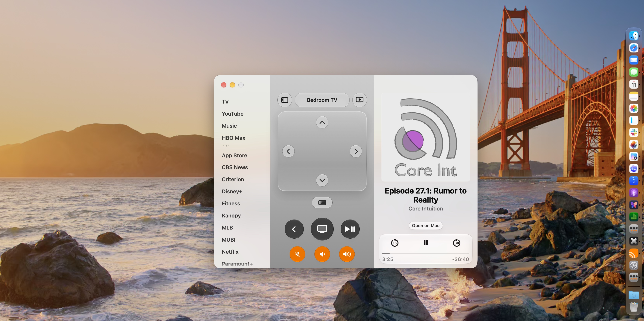The width and height of the screenshot is (644, 321).
Task: Select YouTube in the app list
Action: pos(233,114)
